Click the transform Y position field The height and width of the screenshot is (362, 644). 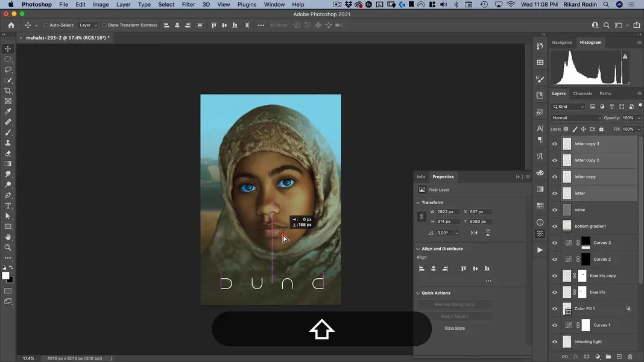pos(481,221)
